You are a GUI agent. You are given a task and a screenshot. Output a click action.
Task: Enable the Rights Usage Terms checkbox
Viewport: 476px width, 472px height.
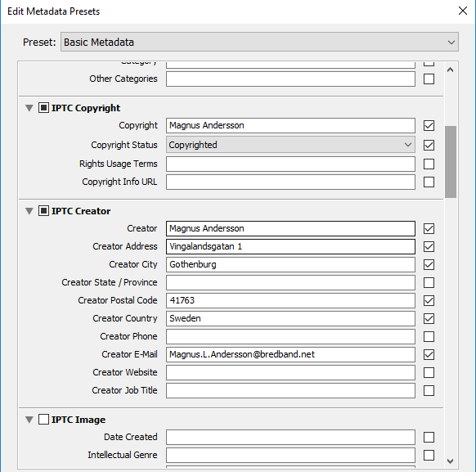coord(429,164)
